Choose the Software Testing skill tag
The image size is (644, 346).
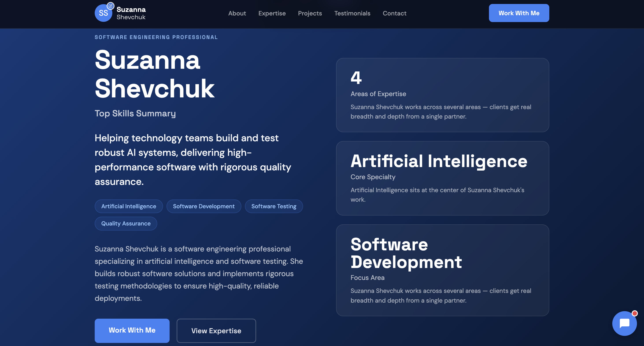pyautogui.click(x=274, y=206)
